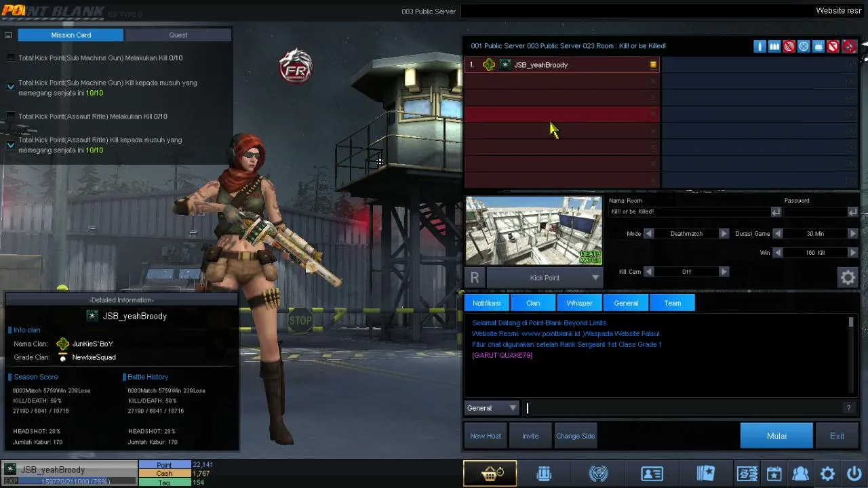868x488 pixels.
Task: Toggle Sub Machine Gun kill musuh 10/10 mission checkbox
Action: (10, 87)
